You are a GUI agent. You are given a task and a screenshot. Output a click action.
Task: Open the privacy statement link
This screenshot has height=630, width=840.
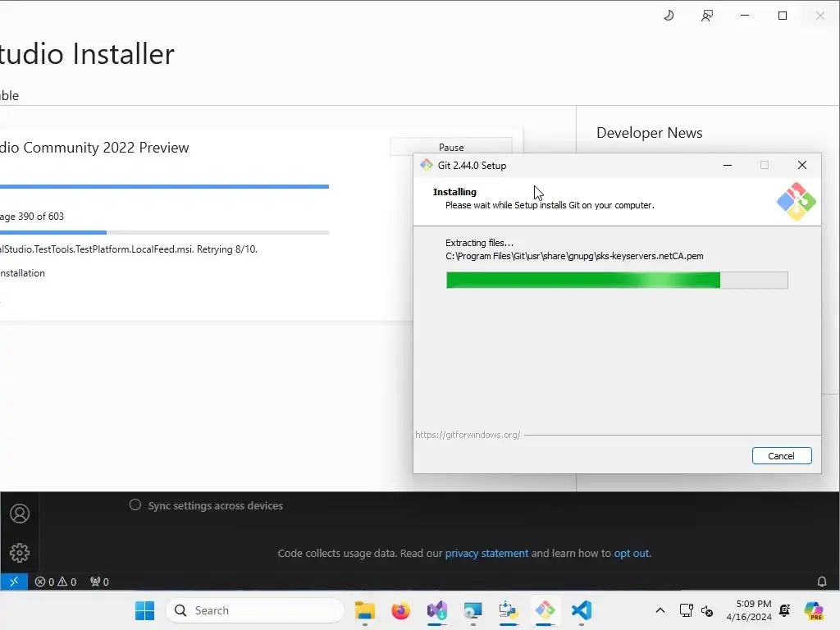click(486, 554)
